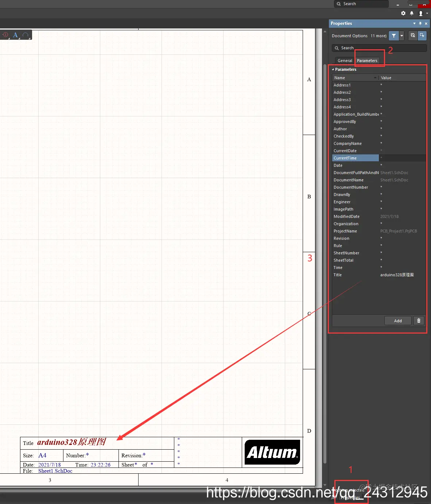Click the ModifiedDate value 2021/7/18
Screen dimensions: 431x504
(389, 216)
